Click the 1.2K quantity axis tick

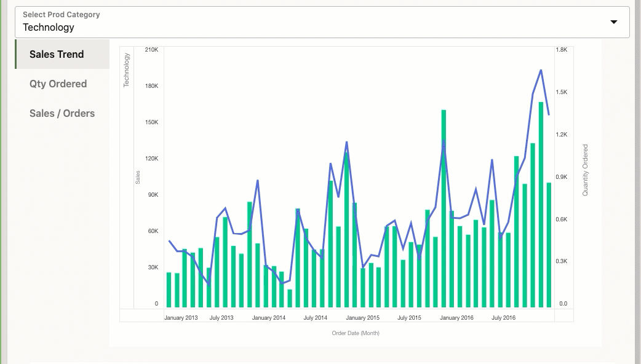click(x=562, y=135)
